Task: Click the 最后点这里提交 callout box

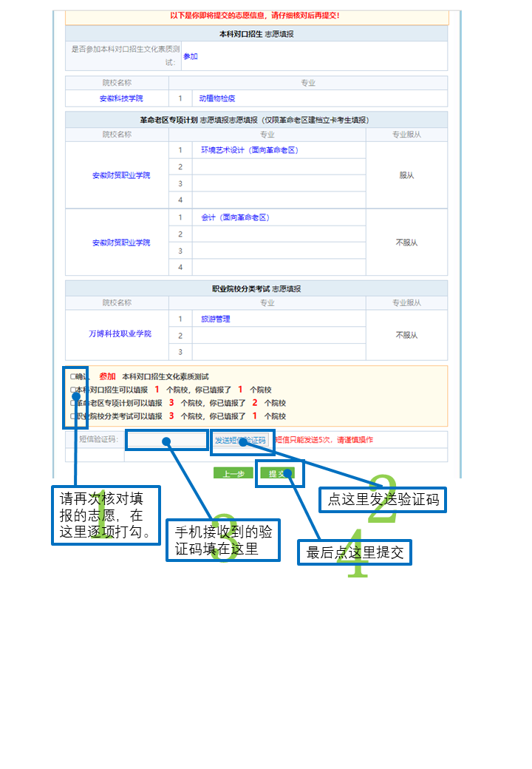Action: 355,552
